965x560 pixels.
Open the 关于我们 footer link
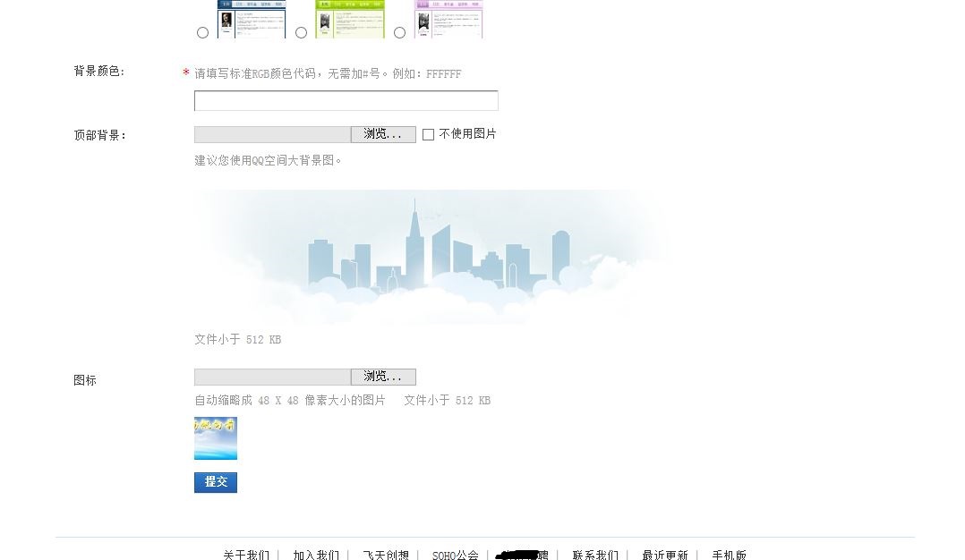246,555
